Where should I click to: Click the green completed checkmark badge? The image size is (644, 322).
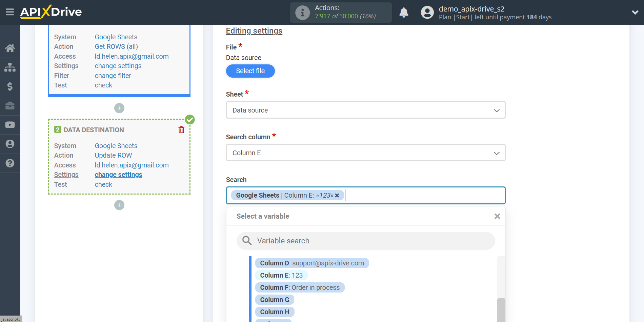[x=190, y=119]
